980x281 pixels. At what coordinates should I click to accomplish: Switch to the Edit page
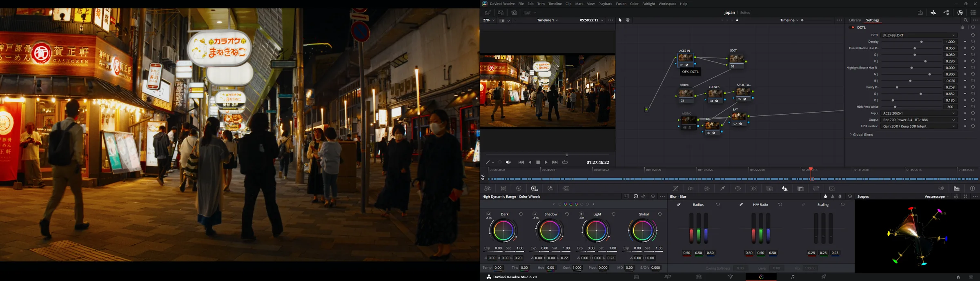coord(699,277)
